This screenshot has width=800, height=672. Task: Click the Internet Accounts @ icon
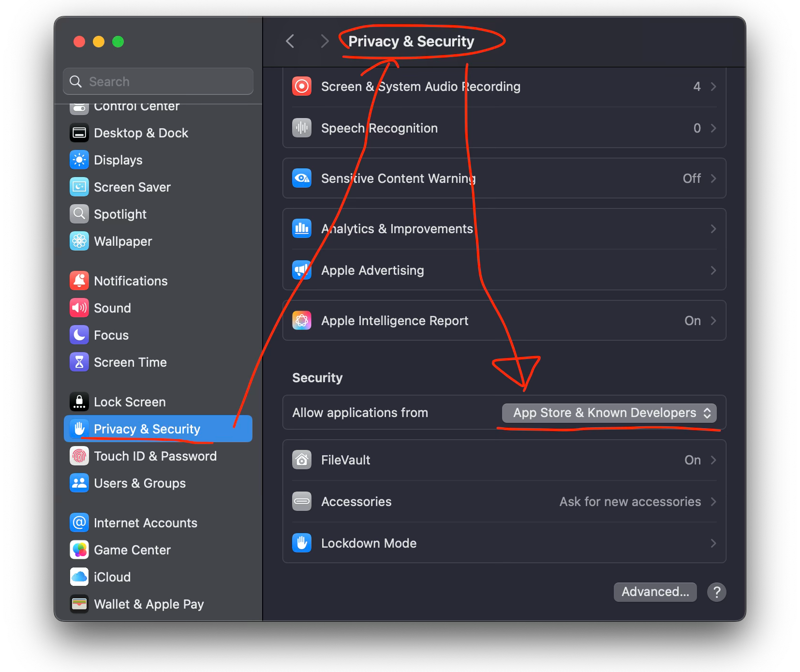(x=79, y=523)
